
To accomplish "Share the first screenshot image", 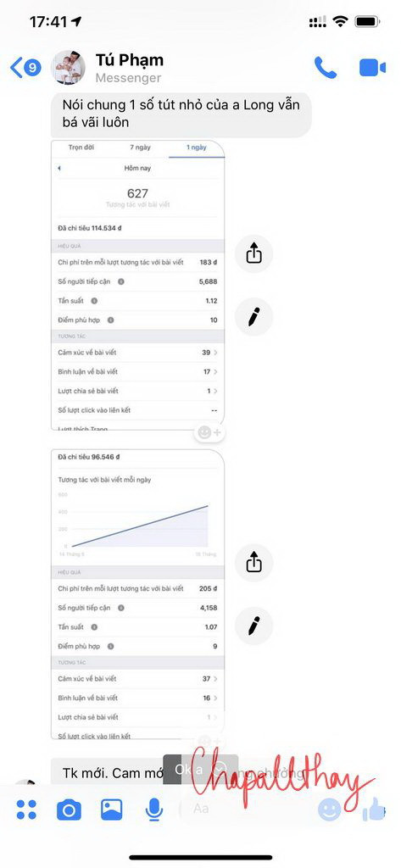I will point(253,254).
